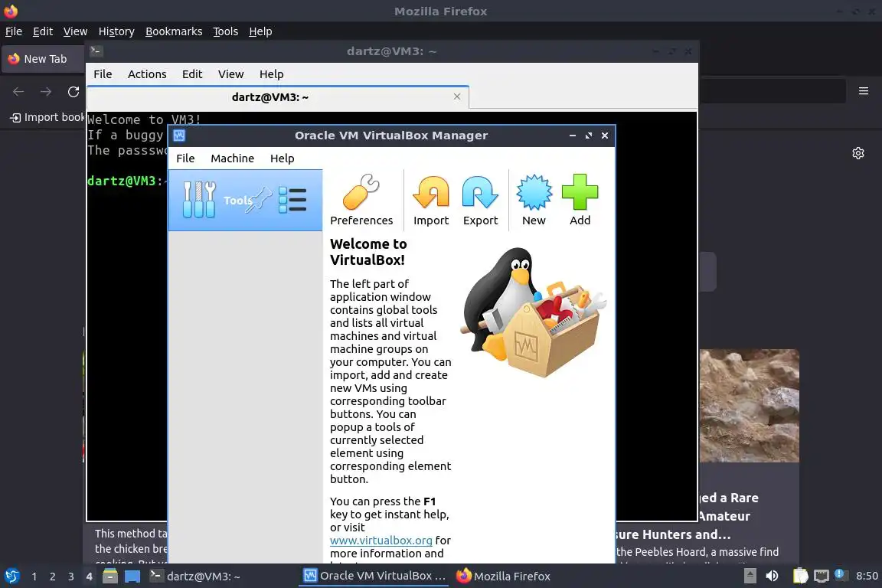Click Firefox forward arrow button
The width and height of the screenshot is (882, 588).
pyautogui.click(x=46, y=92)
